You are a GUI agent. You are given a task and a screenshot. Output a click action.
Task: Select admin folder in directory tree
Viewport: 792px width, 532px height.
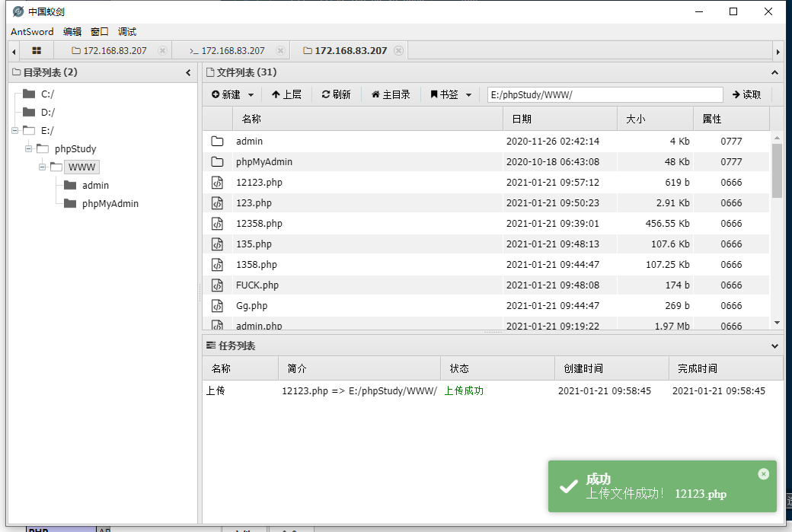click(95, 185)
